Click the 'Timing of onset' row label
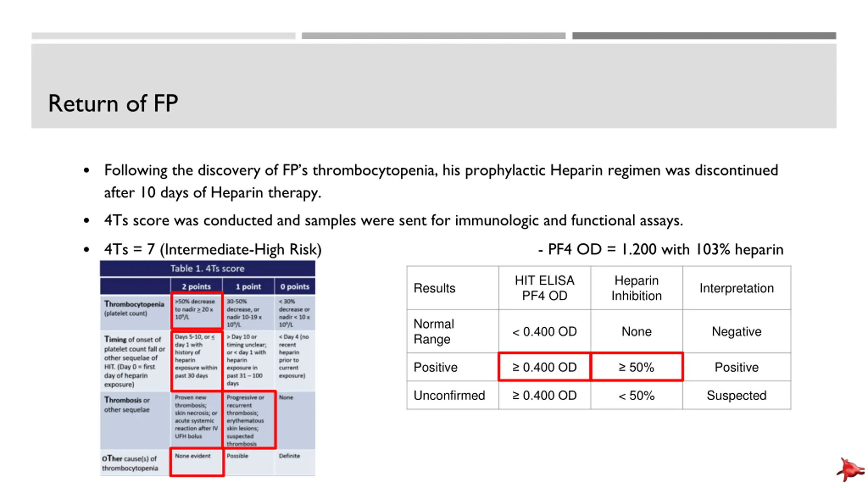 click(x=135, y=362)
